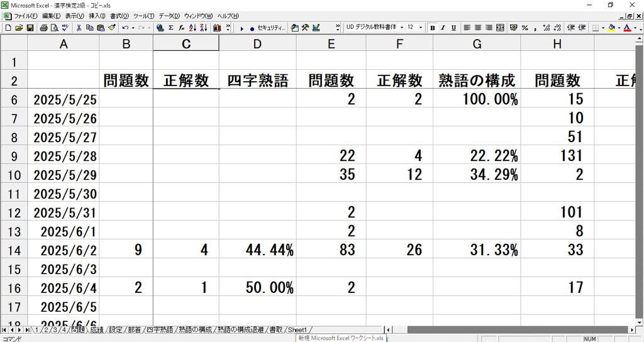Align cell text right
The image size is (644, 342).
(489, 28)
